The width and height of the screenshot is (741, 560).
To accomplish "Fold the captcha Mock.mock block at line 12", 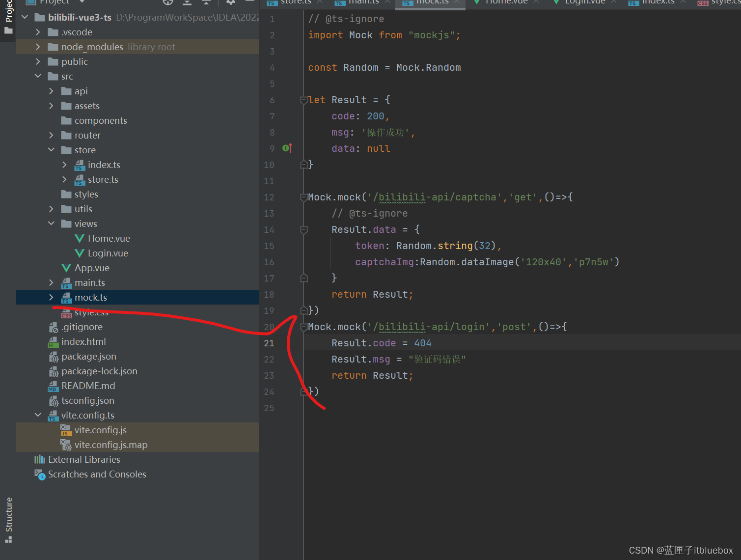I will tap(303, 197).
